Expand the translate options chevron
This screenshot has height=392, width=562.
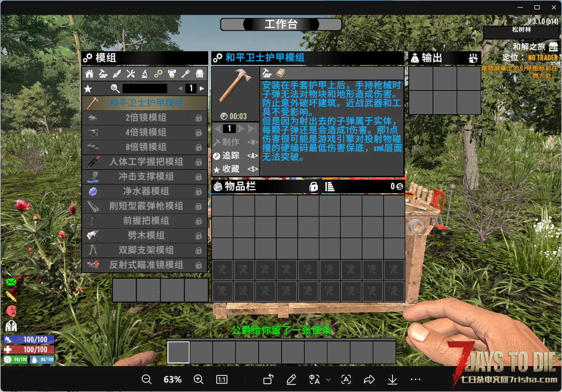tap(329, 380)
